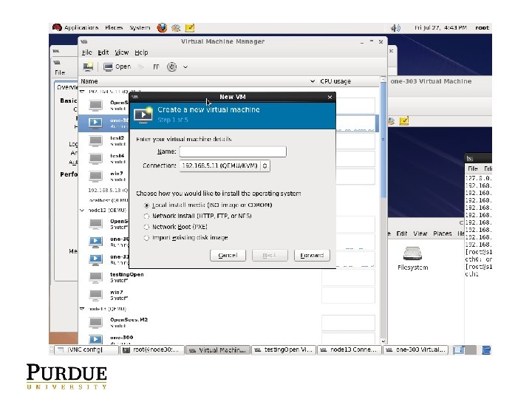Open the File menu in Virtual Machine Manager
Screen dimensions: 532x399
87,52
